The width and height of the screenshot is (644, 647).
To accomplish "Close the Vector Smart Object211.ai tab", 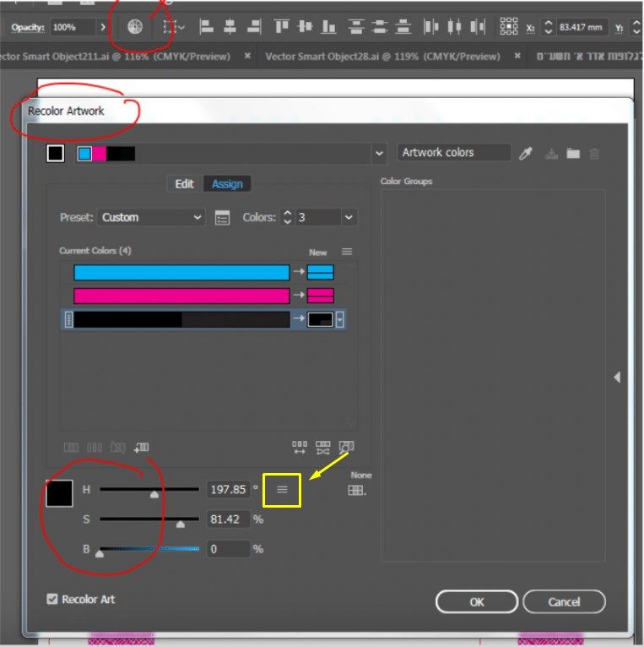I will [247, 56].
